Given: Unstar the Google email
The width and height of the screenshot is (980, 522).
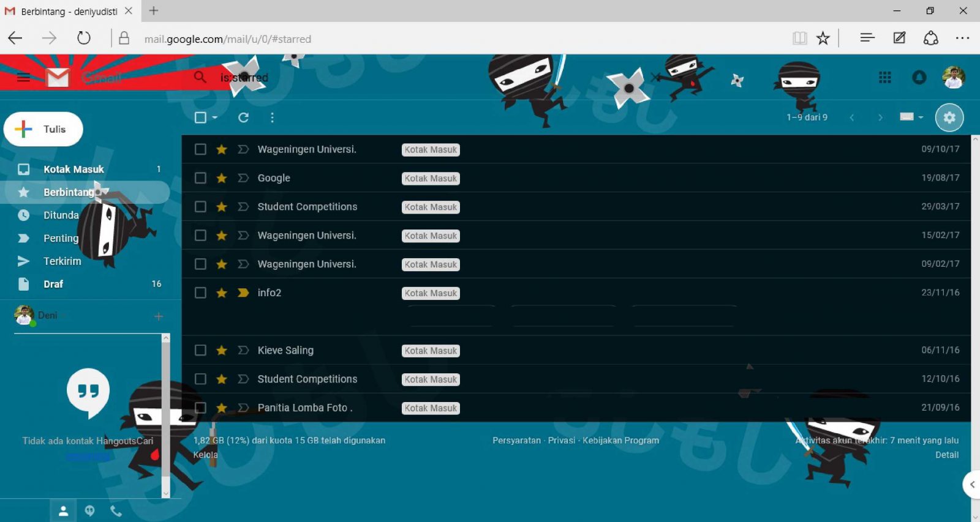Looking at the screenshot, I should tap(222, 178).
